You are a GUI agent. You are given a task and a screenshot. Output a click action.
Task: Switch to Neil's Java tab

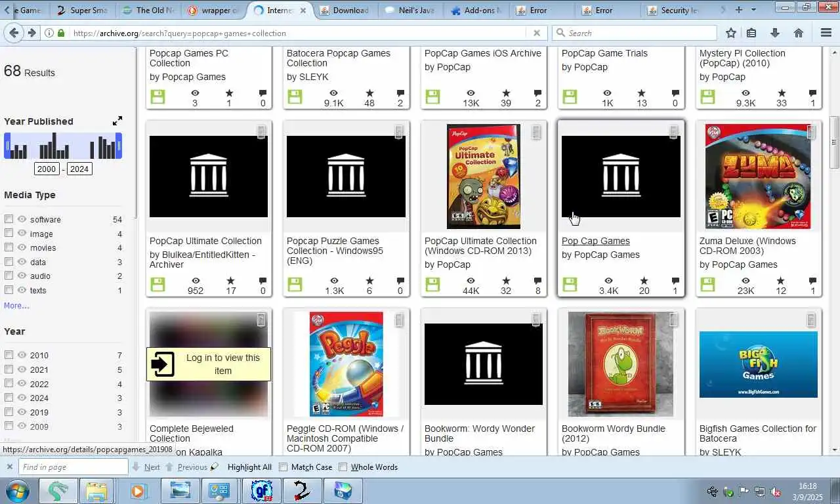pos(410,10)
